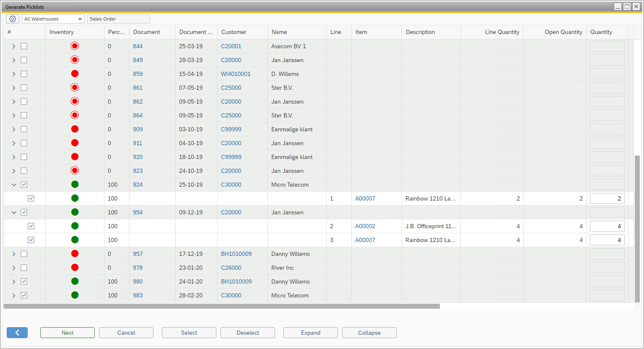The height and width of the screenshot is (349, 644).
Task: Click the horizontal scrollbar thumb
Action: click(221, 306)
